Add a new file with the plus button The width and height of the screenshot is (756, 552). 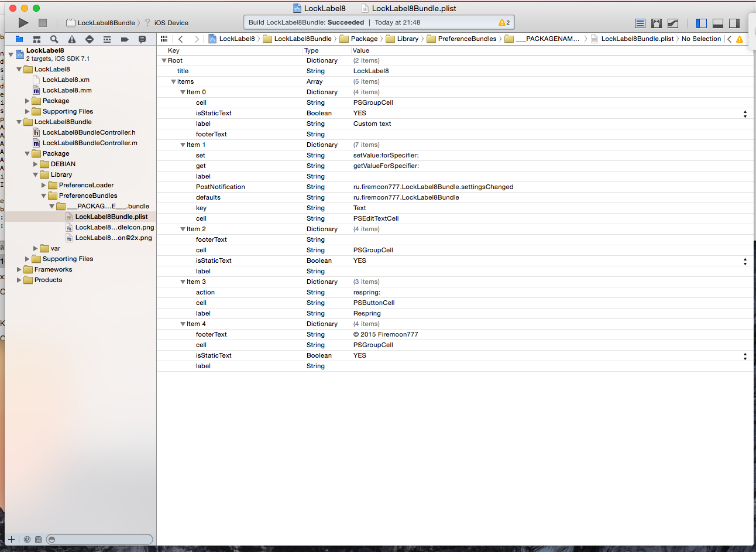[x=11, y=539]
